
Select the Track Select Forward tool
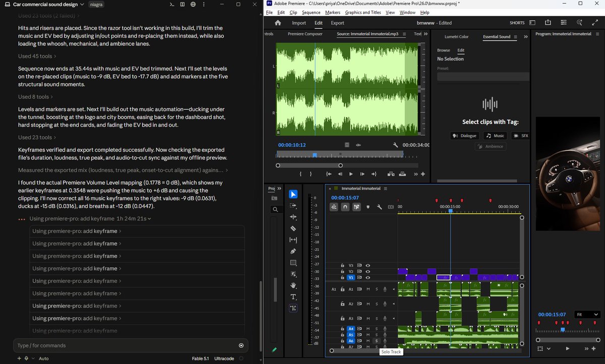click(x=293, y=206)
